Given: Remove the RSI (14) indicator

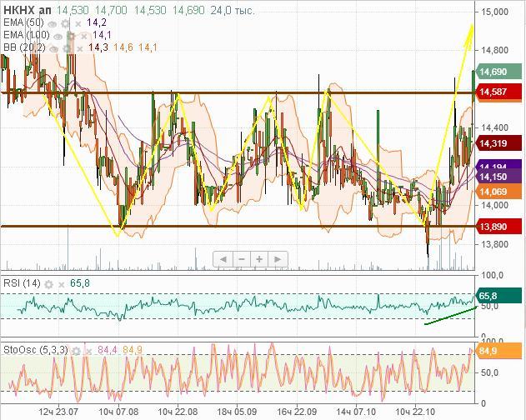Looking at the screenshot, I should pyautogui.click(x=61, y=284).
